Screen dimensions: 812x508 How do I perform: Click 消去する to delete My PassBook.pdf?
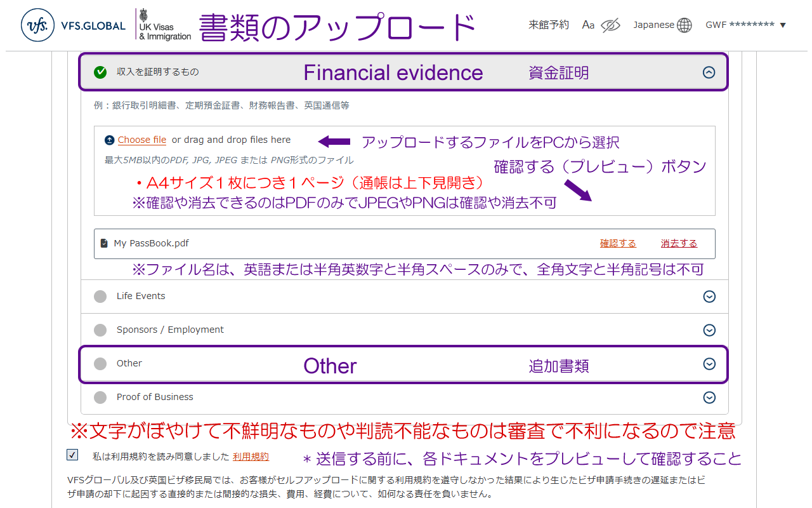coord(679,244)
